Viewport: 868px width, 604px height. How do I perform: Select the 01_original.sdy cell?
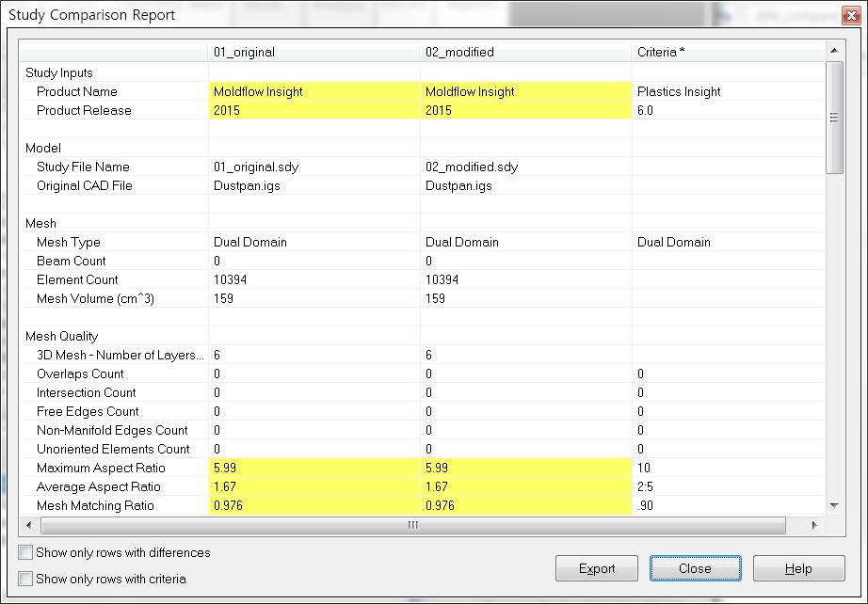pyautogui.click(x=313, y=167)
